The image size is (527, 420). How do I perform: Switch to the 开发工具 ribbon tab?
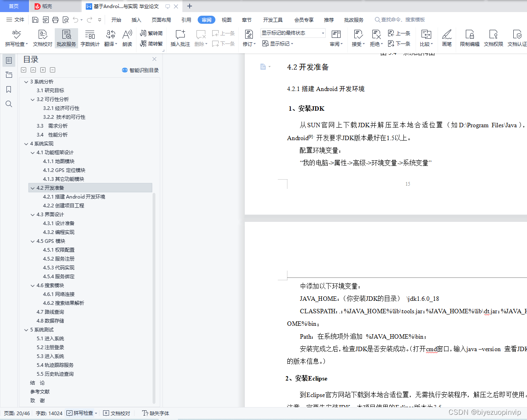point(273,20)
